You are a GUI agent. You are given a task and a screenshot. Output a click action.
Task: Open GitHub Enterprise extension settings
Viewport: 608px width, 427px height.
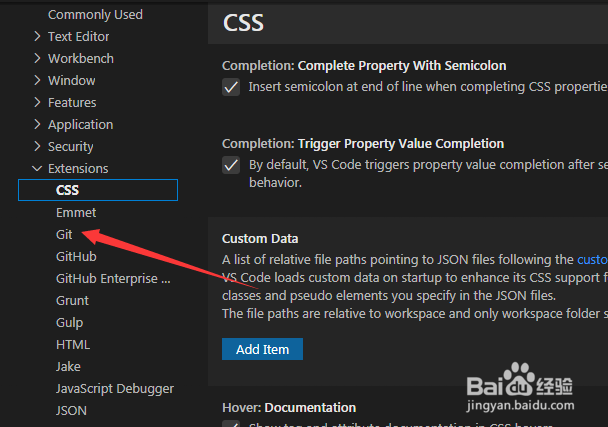pyautogui.click(x=113, y=279)
